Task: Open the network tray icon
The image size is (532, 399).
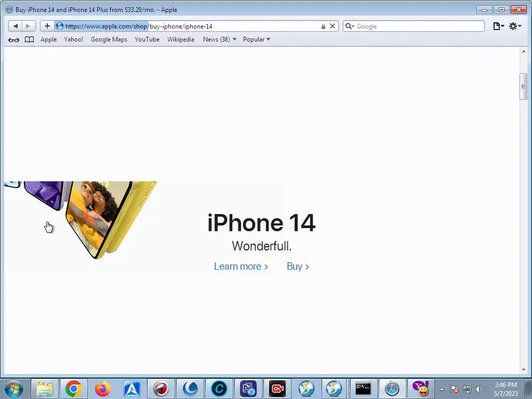Action: (x=467, y=389)
